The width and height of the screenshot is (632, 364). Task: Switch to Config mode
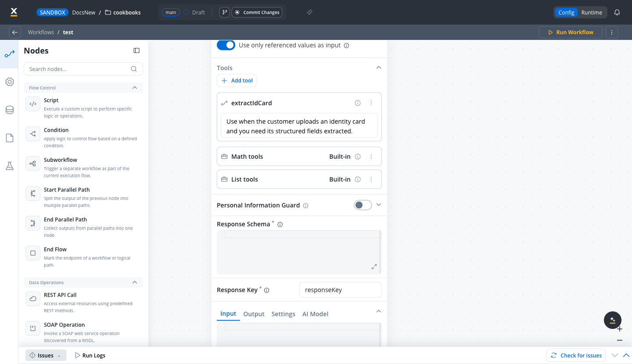[566, 12]
